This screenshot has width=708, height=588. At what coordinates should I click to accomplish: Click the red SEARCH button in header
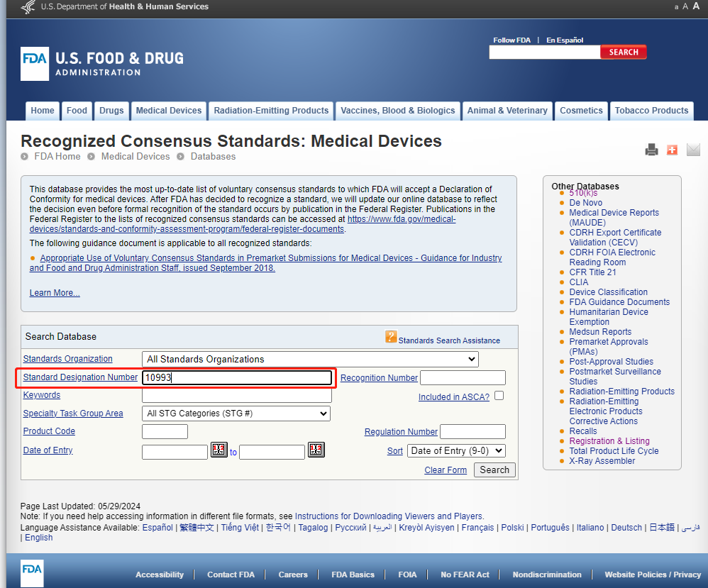click(x=624, y=52)
